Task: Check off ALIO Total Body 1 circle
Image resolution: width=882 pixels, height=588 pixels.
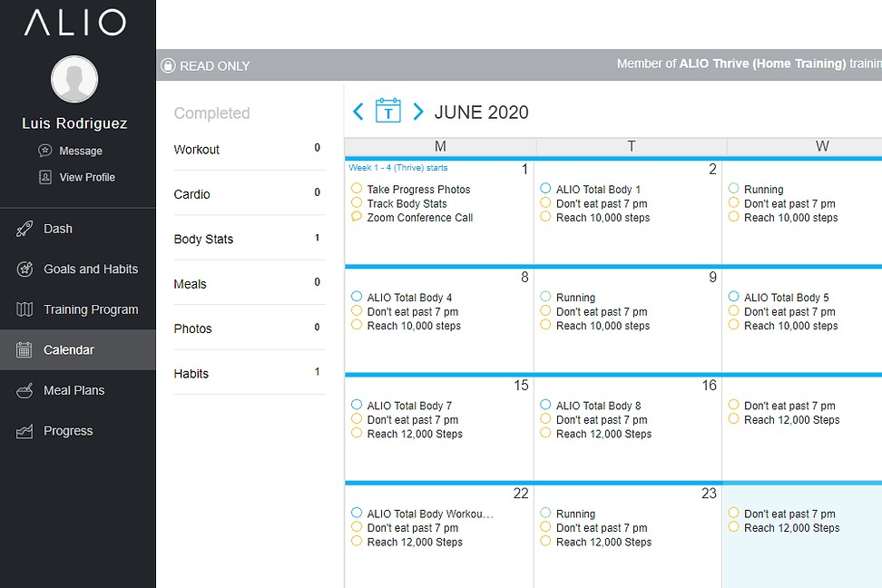Action: click(x=545, y=188)
